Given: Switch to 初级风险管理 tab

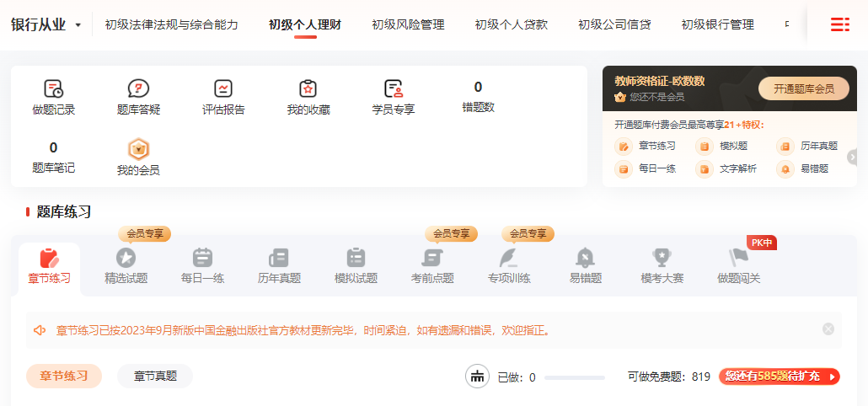Looking at the screenshot, I should (x=408, y=25).
